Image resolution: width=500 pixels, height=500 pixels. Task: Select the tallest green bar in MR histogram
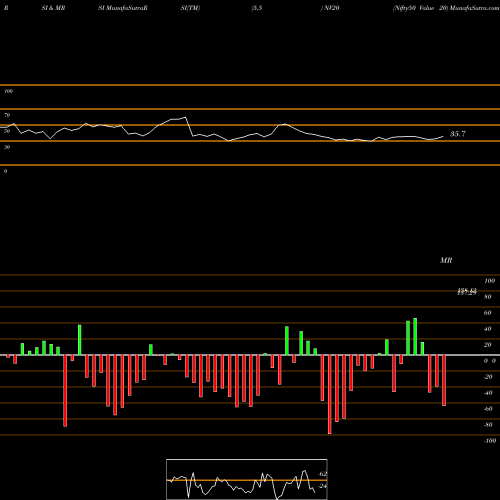pyautogui.click(x=415, y=337)
